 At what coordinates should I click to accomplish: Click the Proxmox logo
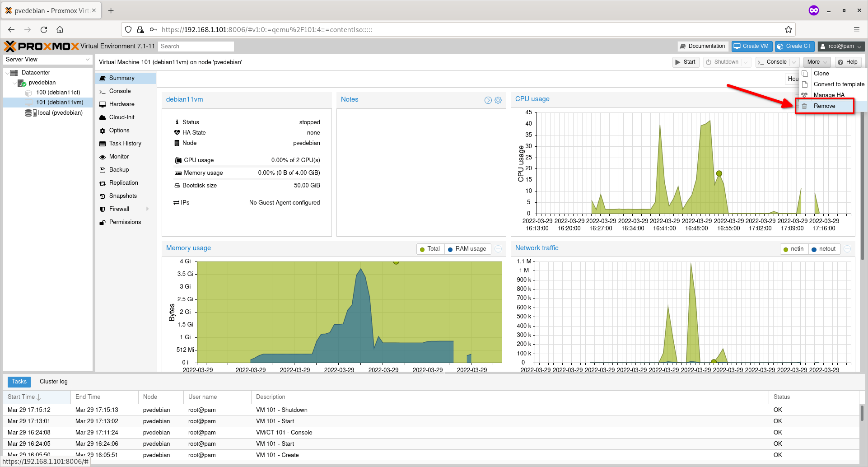point(42,46)
